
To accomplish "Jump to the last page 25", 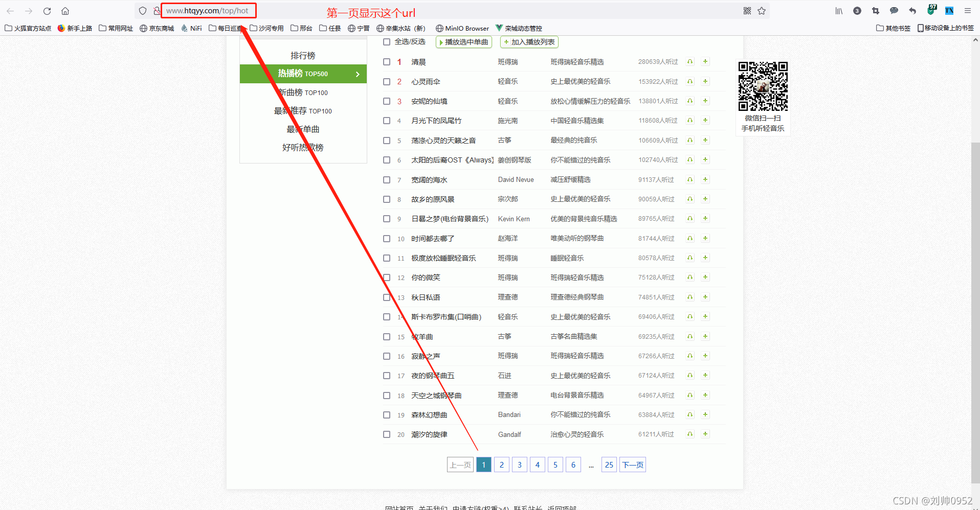I will (609, 465).
